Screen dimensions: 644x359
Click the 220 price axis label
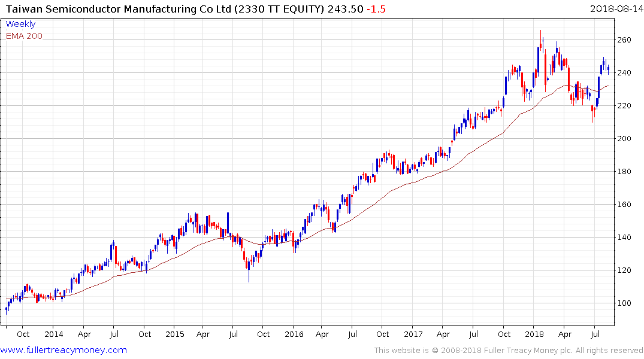pos(624,105)
